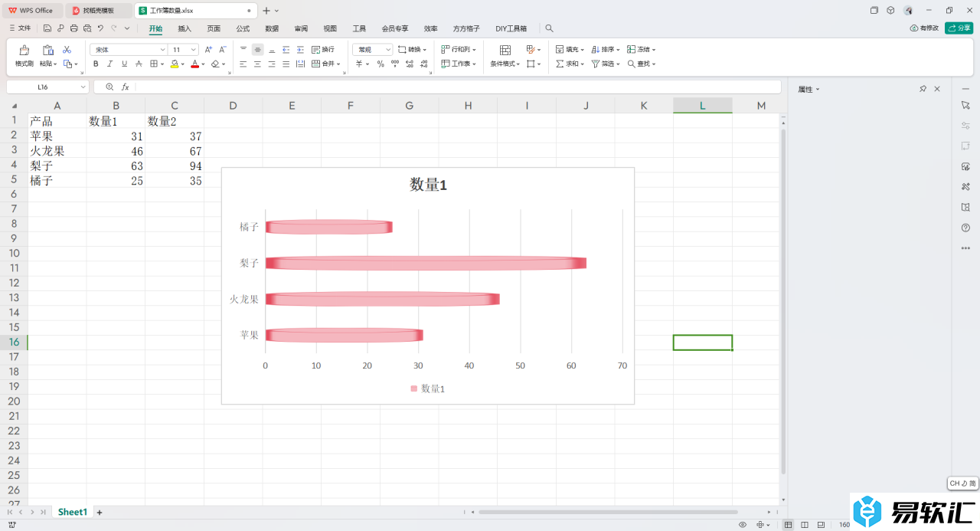Toggle center horizontal alignment

click(x=258, y=64)
